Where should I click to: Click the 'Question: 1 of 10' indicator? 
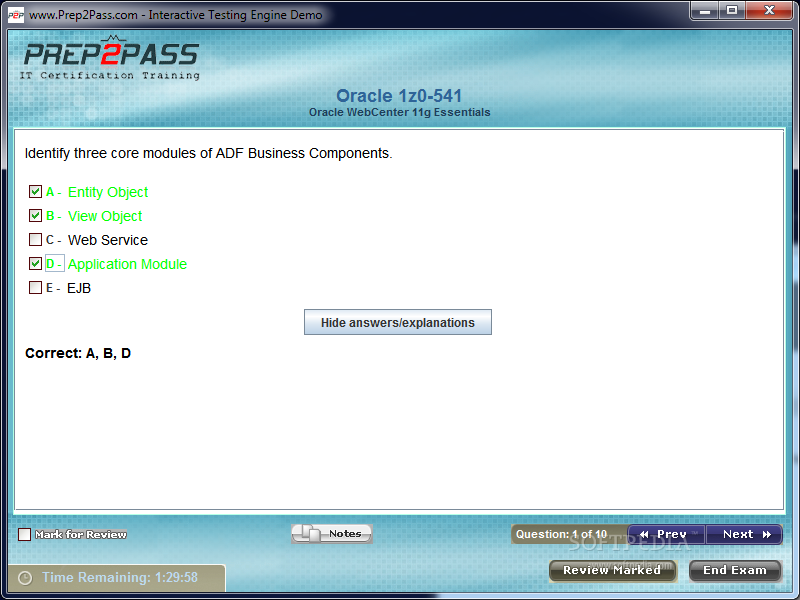pyautogui.click(x=561, y=534)
